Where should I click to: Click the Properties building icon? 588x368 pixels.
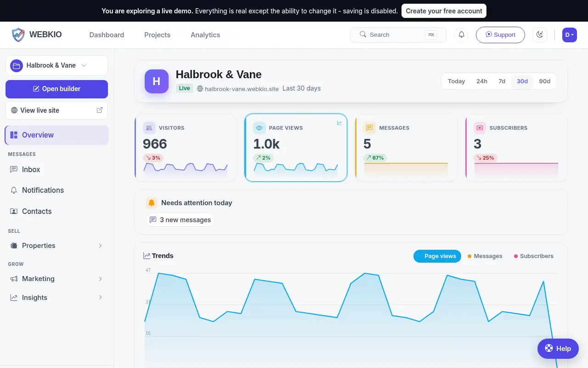tap(14, 246)
